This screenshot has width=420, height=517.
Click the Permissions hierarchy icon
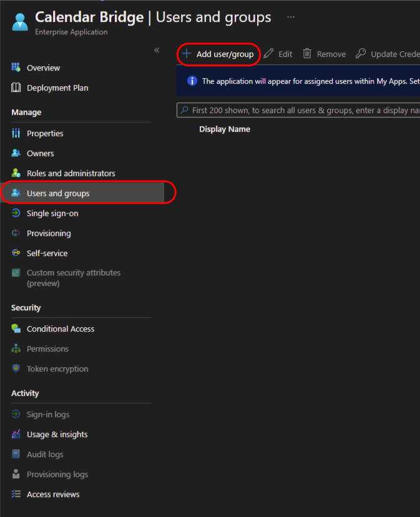16,348
